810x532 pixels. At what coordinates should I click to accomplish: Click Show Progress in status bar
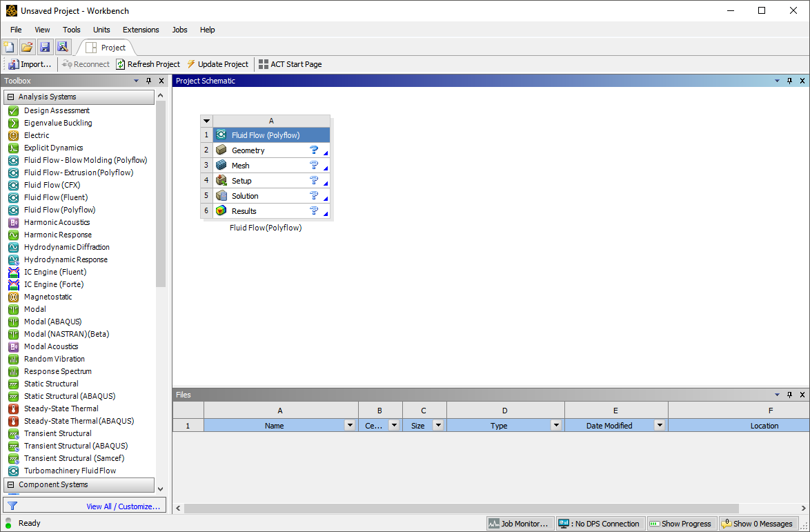682,523
